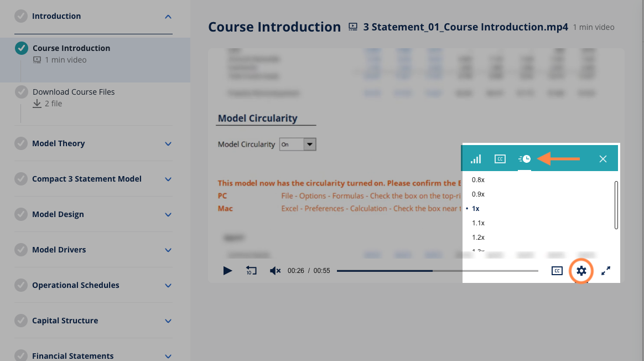Expand the Model Design section
Viewport: 644px width, 361px height.
pos(168,214)
